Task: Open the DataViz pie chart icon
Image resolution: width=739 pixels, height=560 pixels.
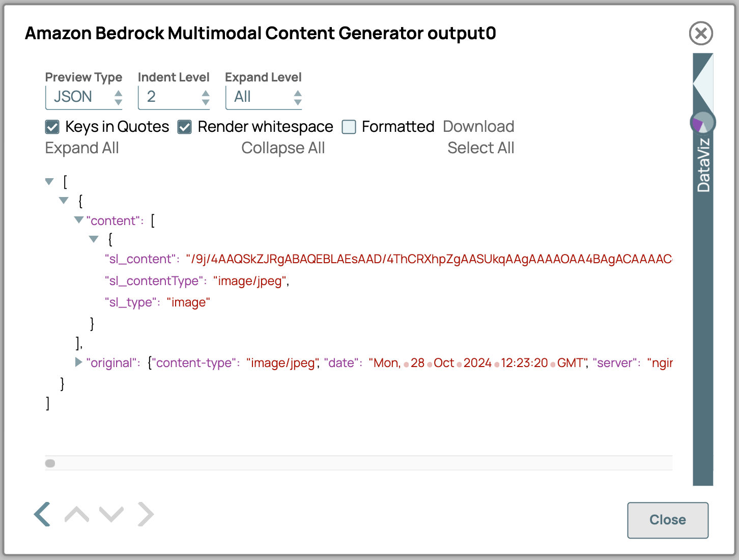Action: tap(702, 123)
